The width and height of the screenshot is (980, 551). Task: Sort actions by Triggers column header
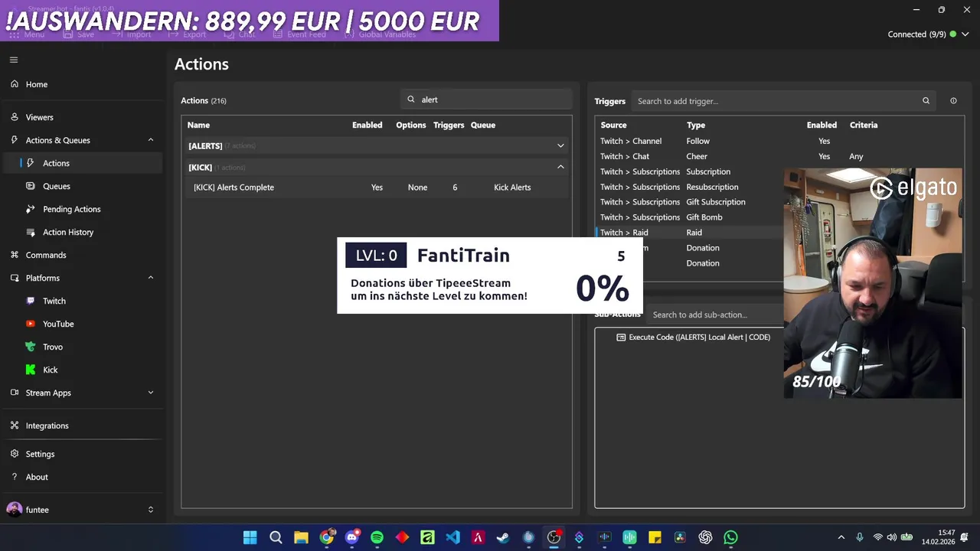(x=449, y=125)
